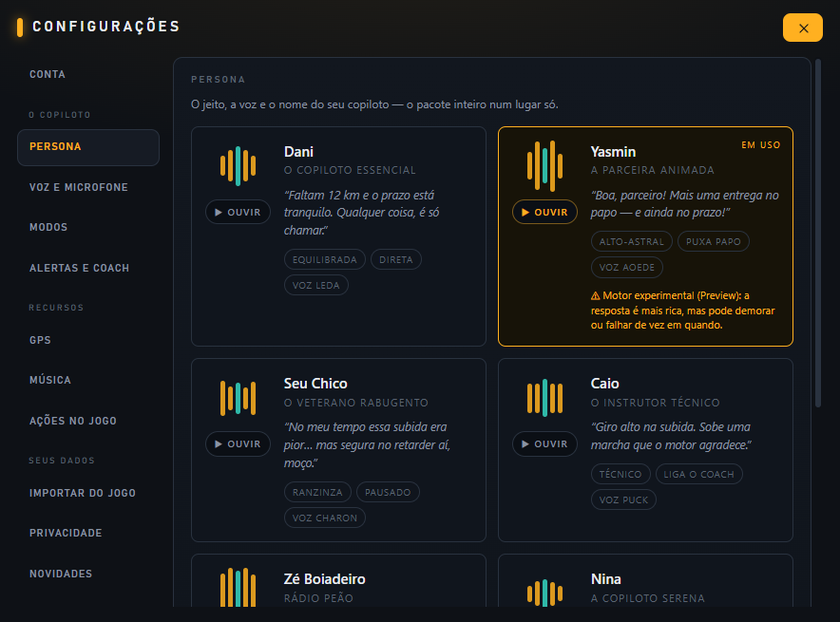Click Dani's waveform icon
The image size is (840, 622).
point(238,166)
